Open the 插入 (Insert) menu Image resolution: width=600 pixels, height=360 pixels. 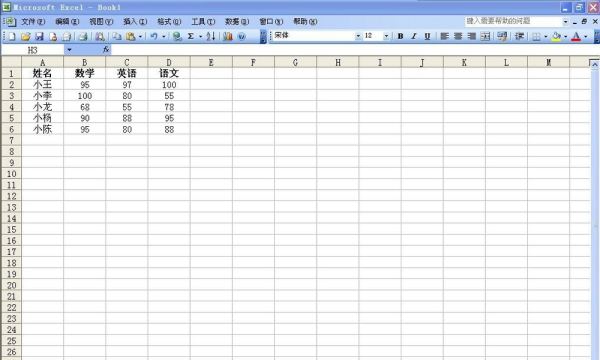(135, 22)
